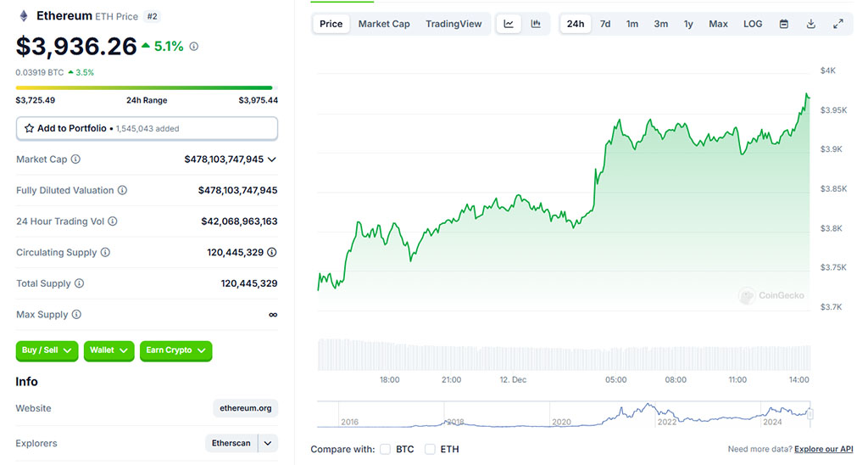Open the 24 Hour Trading Vol info icon

113,221
